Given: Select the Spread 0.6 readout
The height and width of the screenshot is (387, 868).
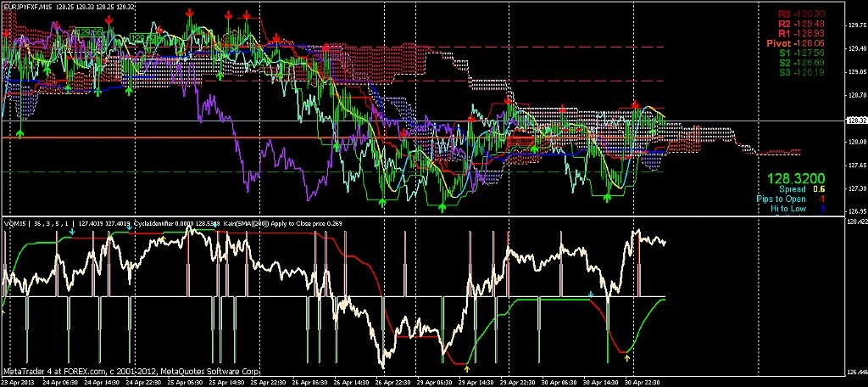Looking at the screenshot, I should point(802,189).
